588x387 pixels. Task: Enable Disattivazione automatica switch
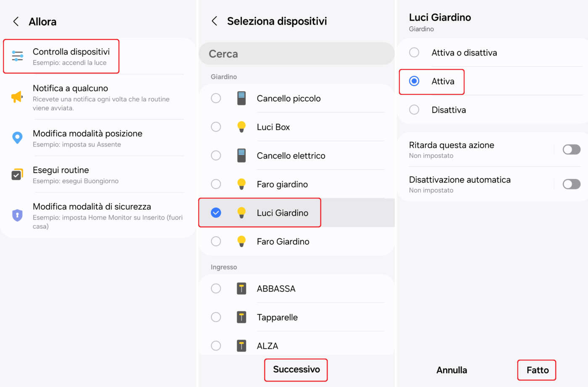[571, 184]
